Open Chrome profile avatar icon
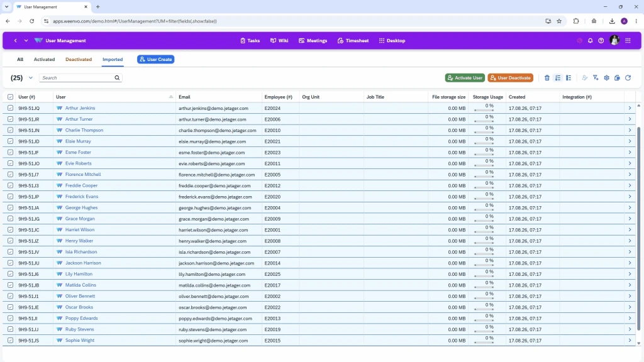 [624, 21]
